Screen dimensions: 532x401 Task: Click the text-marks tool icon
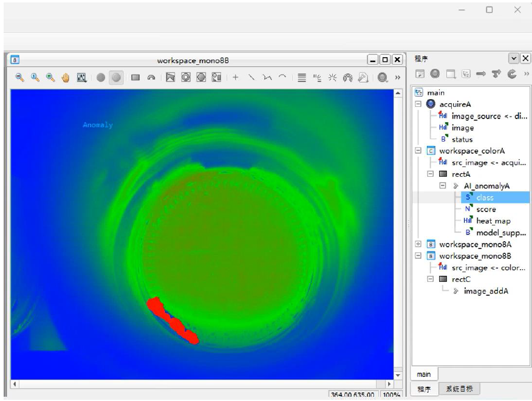[x=317, y=78]
